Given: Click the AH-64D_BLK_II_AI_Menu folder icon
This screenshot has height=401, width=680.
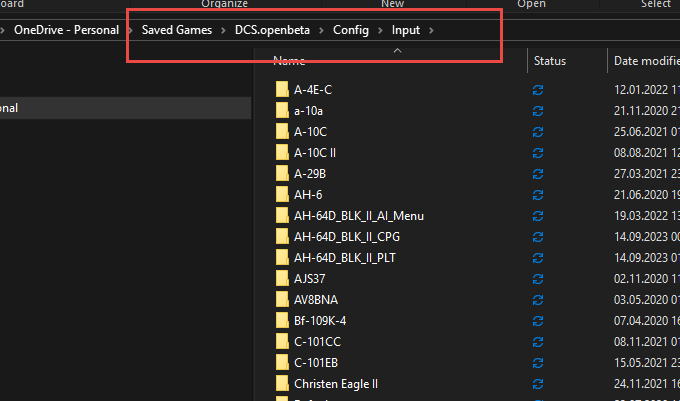Looking at the screenshot, I should point(282,215).
